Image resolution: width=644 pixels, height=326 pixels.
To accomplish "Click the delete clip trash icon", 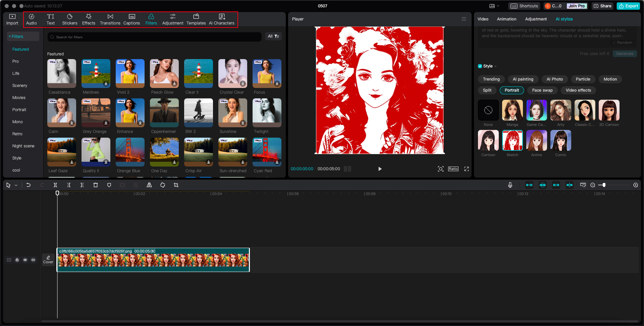I will click(96, 185).
